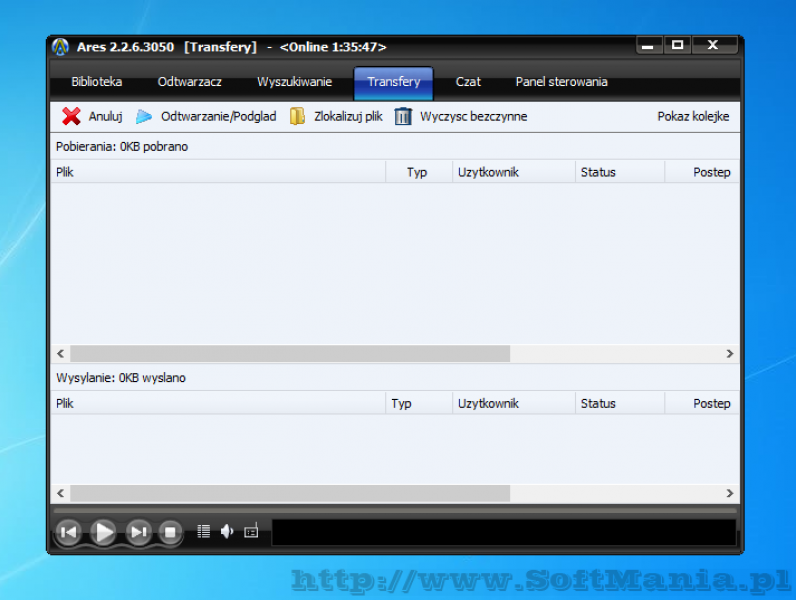Sort downloads by Uzytkownik column header
Screen dimensions: 796x600
coord(514,172)
